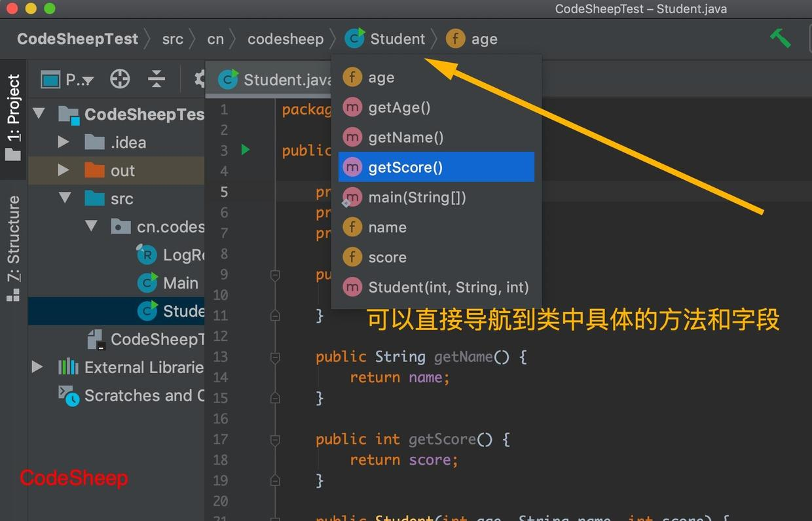This screenshot has height=521, width=812.
Task: Click the locate target icon in Project panel
Action: 120,80
